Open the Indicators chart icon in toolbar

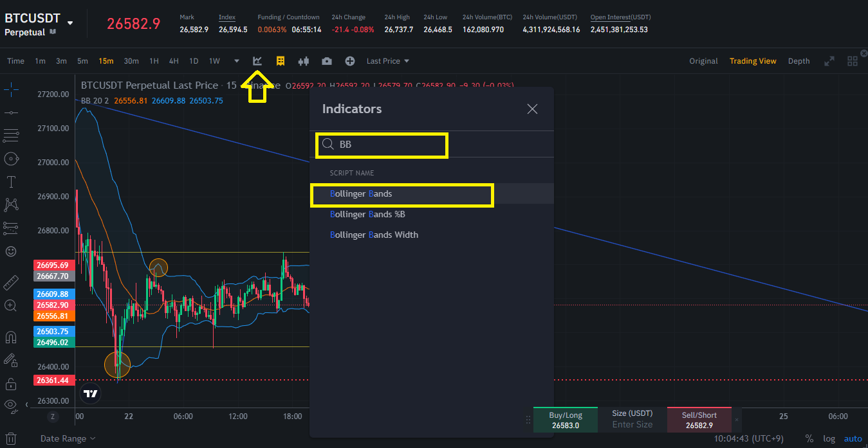[257, 61]
